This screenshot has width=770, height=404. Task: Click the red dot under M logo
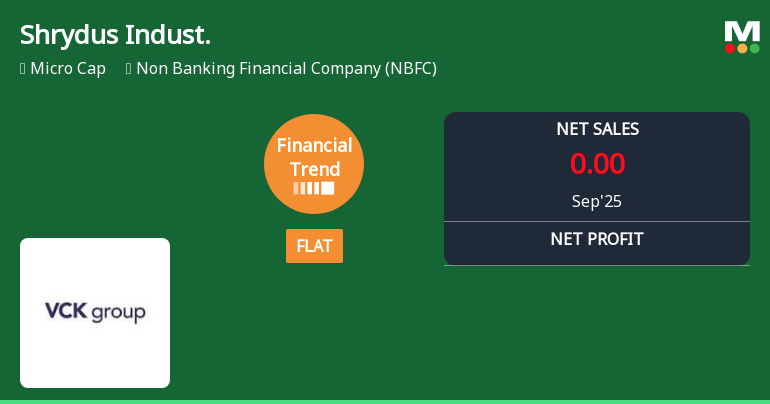(730, 48)
